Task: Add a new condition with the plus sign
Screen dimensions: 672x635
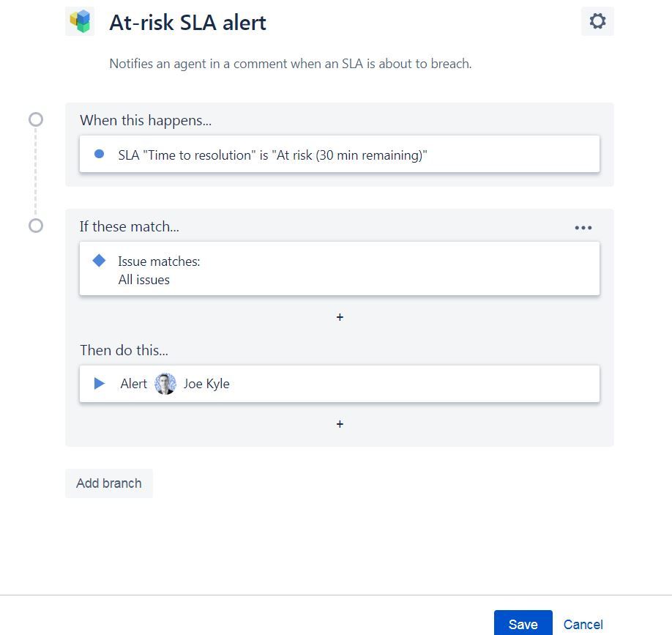Action: [339, 317]
